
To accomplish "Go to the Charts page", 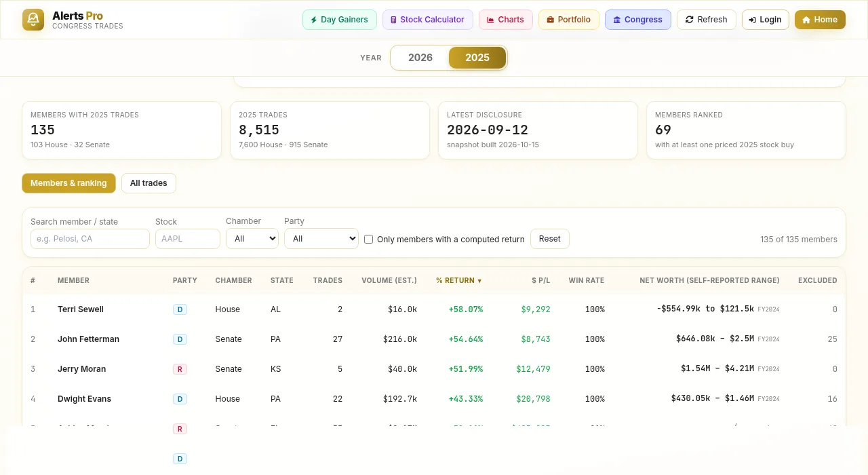I will pyautogui.click(x=505, y=20).
